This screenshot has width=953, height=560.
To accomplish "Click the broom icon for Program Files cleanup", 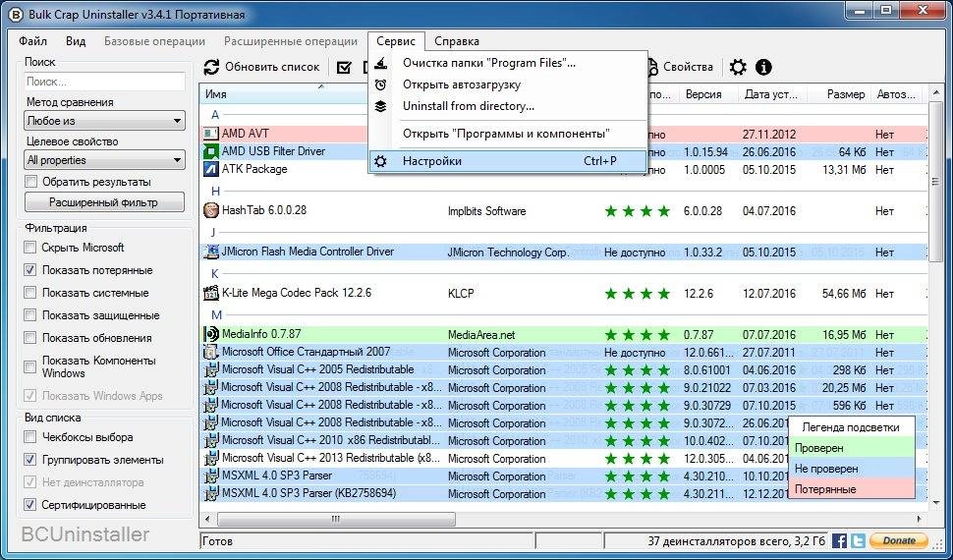I will click(380, 62).
